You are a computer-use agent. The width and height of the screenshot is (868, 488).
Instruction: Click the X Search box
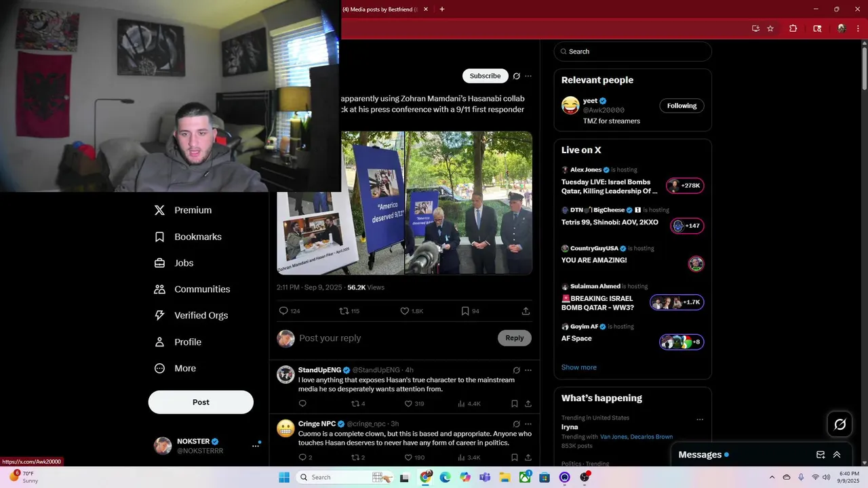633,52
